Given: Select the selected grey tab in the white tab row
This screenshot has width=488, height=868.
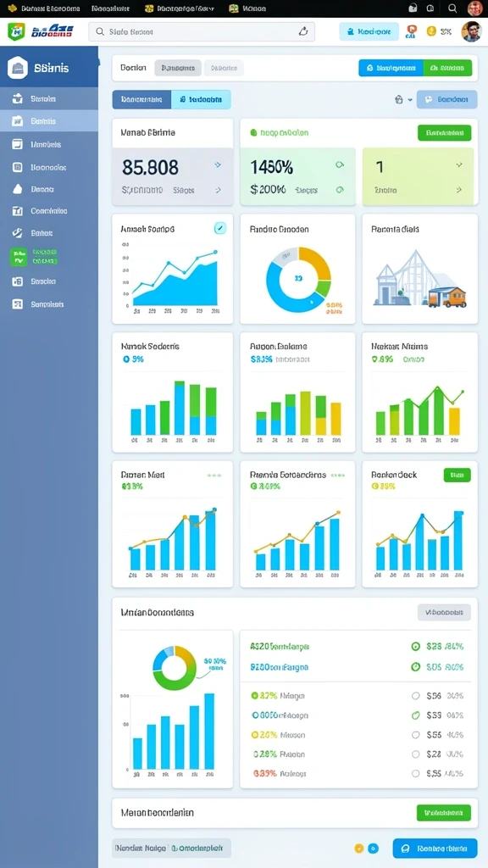Looking at the screenshot, I should coord(178,68).
